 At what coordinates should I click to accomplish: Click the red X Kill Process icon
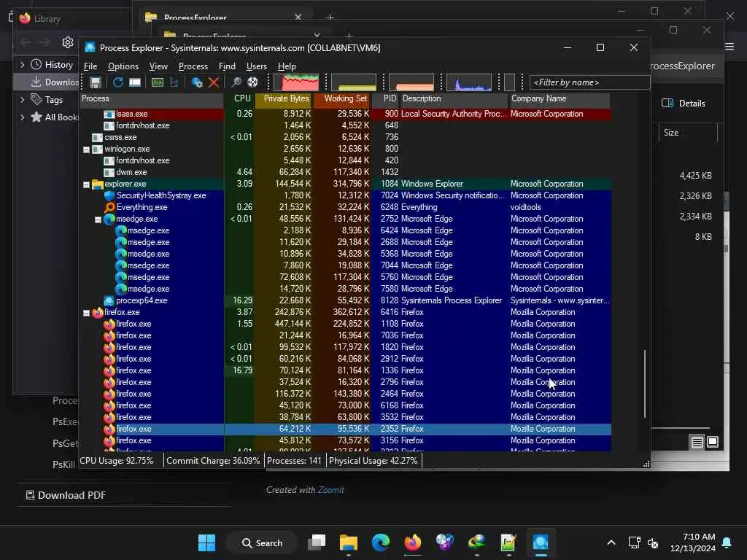(214, 82)
